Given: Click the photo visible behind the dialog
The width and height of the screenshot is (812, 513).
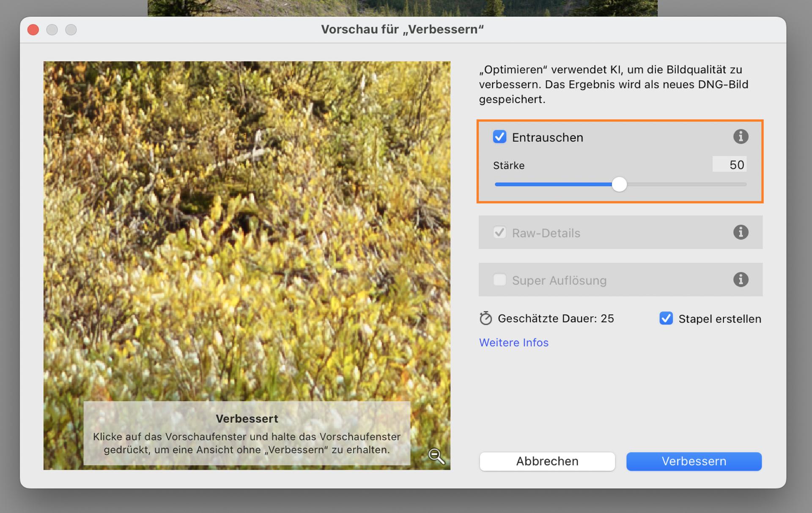Looking at the screenshot, I should point(402,8).
